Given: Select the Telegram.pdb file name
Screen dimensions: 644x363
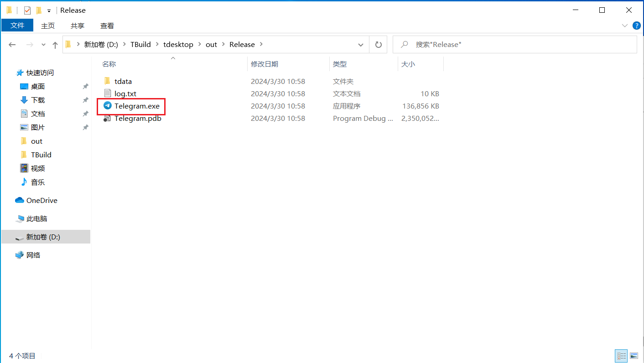Looking at the screenshot, I should coord(138,118).
